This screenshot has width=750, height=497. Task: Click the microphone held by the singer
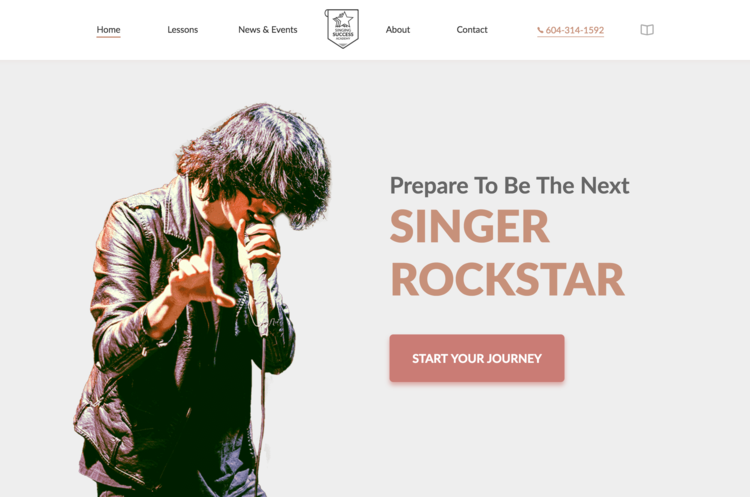(x=259, y=287)
